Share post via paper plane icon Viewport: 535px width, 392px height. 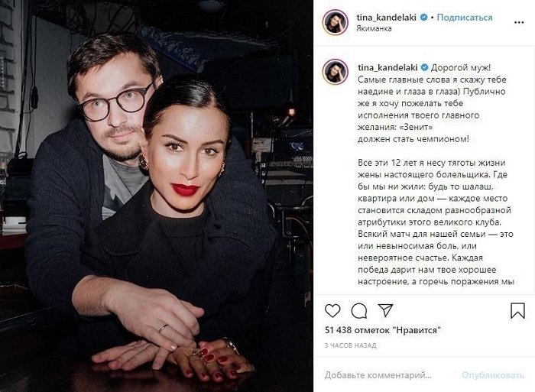pyautogui.click(x=385, y=310)
